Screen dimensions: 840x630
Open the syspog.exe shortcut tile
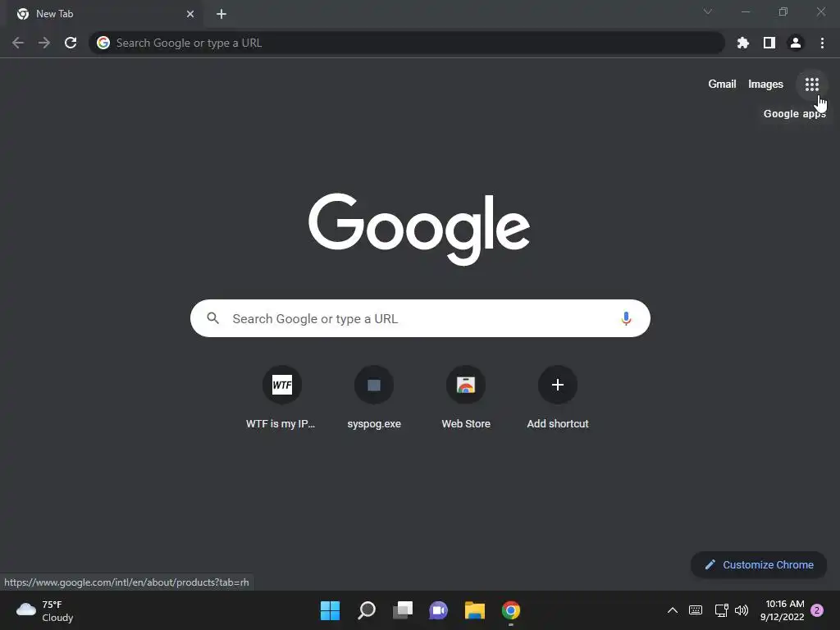click(x=374, y=397)
